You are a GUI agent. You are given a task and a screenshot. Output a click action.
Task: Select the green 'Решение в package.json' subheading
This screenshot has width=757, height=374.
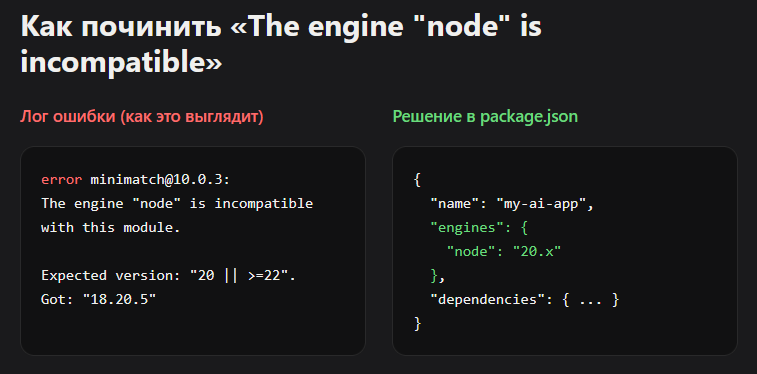485,117
